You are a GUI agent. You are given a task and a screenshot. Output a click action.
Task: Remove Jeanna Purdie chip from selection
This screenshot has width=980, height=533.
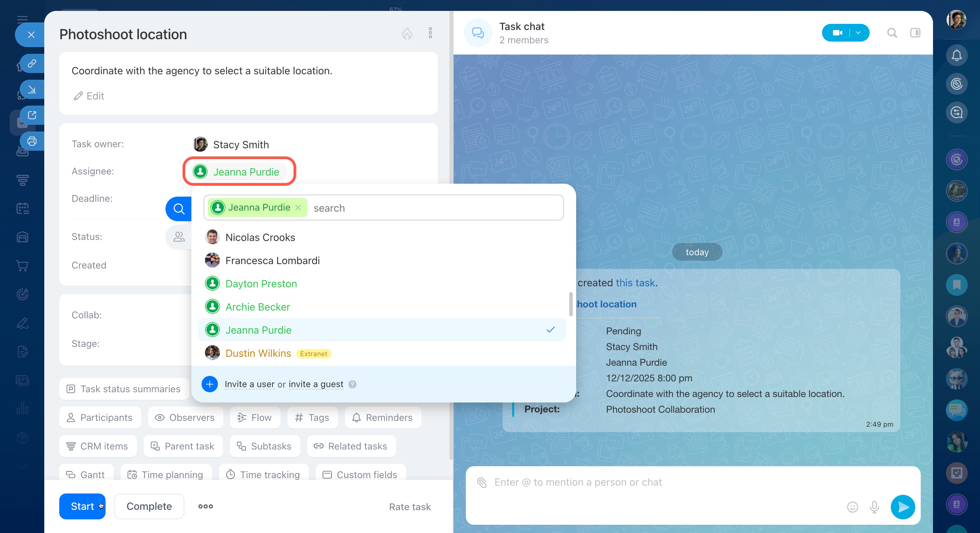(298, 208)
